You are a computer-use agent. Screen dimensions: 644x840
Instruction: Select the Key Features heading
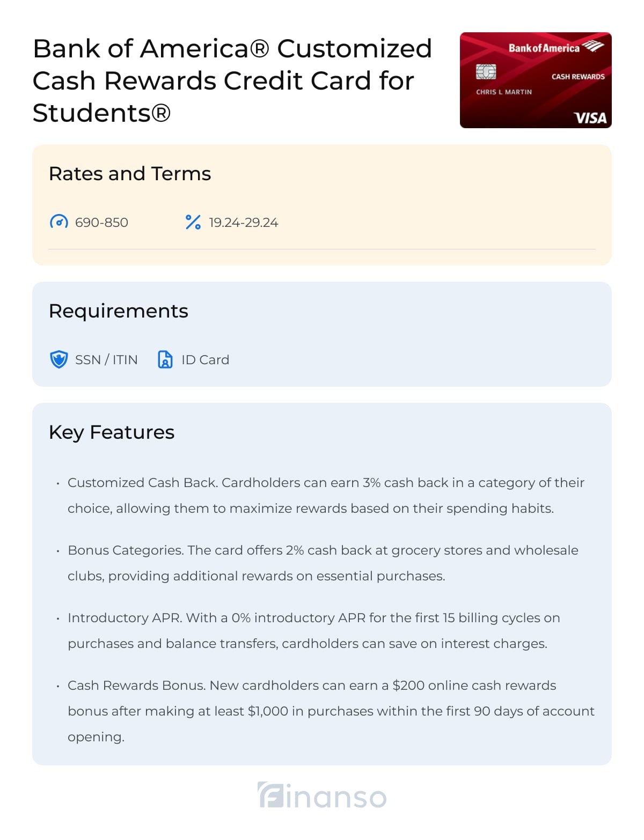(112, 432)
